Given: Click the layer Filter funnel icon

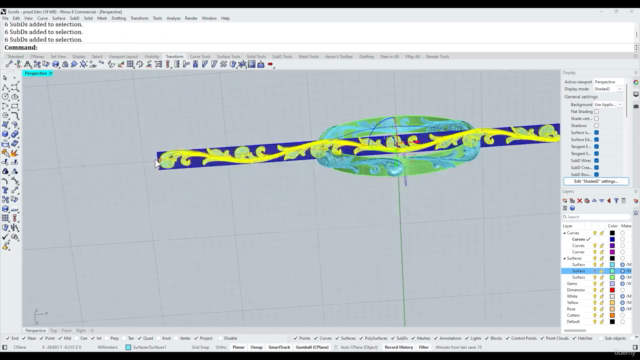Looking at the screenshot, I should [x=616, y=201].
